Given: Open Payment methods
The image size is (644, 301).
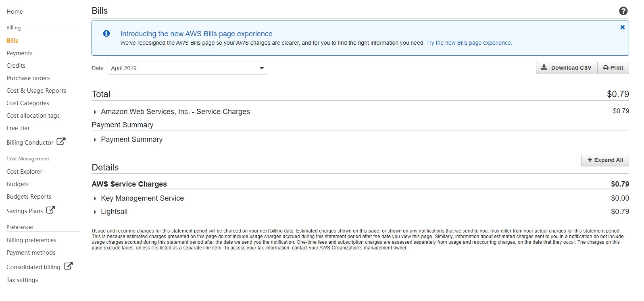Looking at the screenshot, I should 31,253.
